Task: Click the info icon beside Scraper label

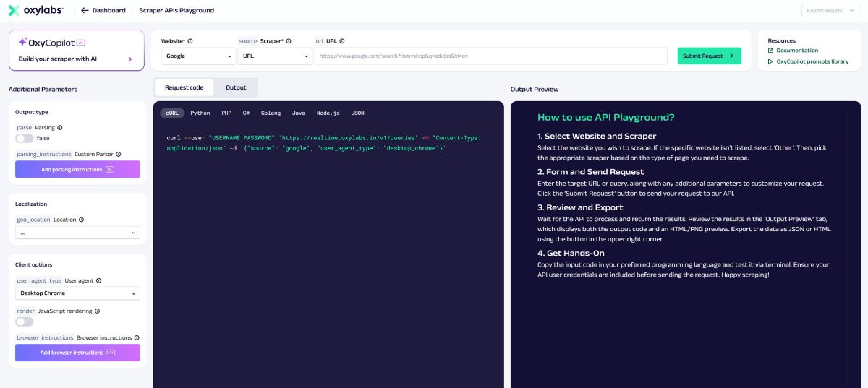Action: (289, 41)
